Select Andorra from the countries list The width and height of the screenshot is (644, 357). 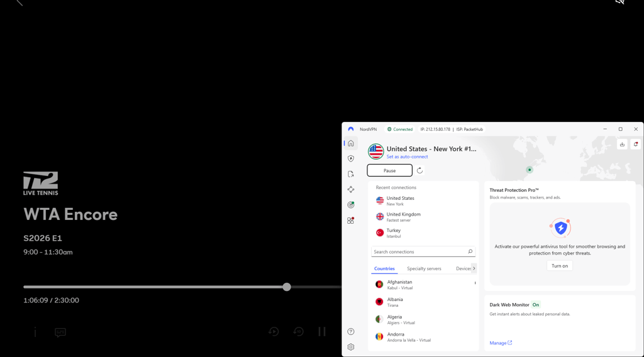pos(423,337)
